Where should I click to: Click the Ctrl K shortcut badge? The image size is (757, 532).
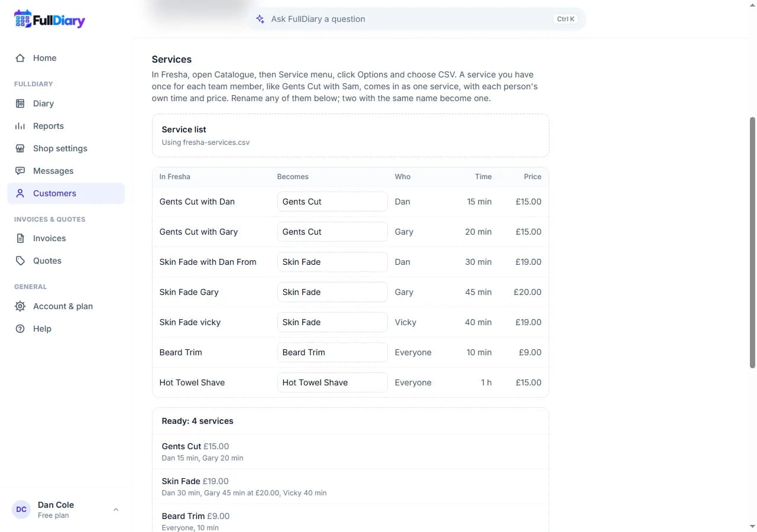[565, 19]
